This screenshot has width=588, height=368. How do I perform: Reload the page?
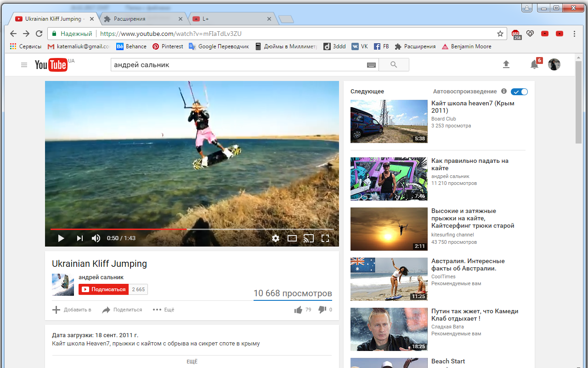[x=39, y=34]
